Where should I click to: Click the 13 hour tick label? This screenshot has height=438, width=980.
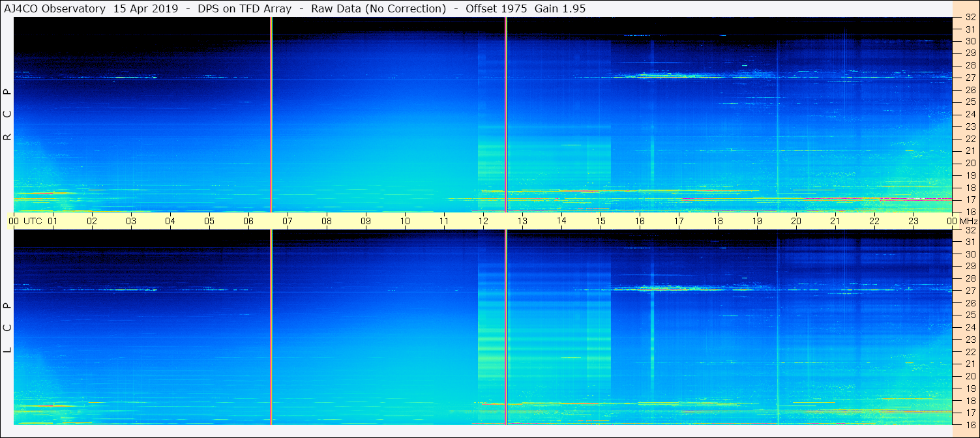point(522,221)
